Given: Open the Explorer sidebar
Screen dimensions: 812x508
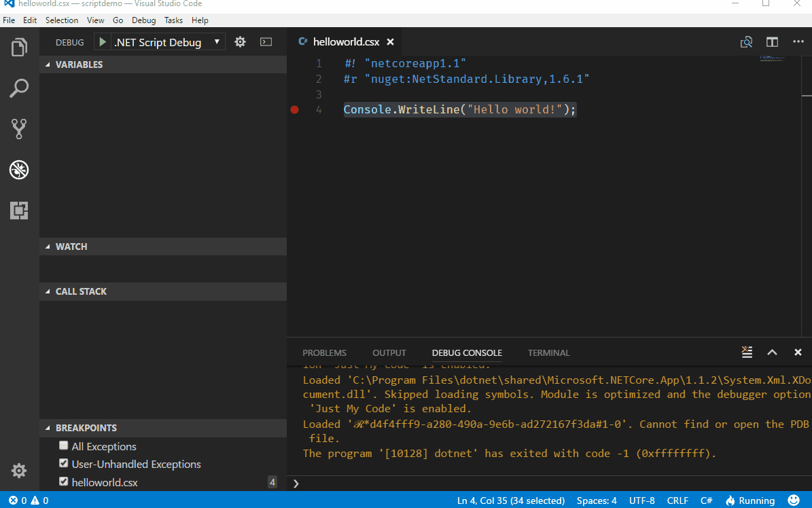Looking at the screenshot, I should 18,47.
